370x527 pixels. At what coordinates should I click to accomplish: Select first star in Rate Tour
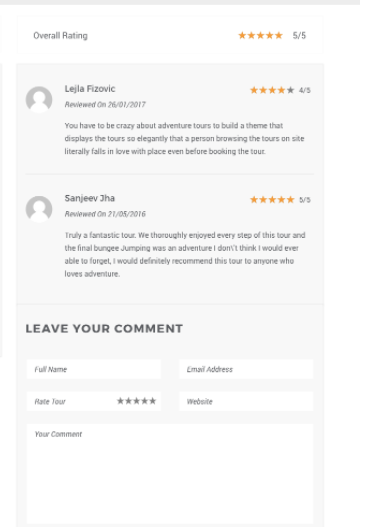(x=120, y=401)
